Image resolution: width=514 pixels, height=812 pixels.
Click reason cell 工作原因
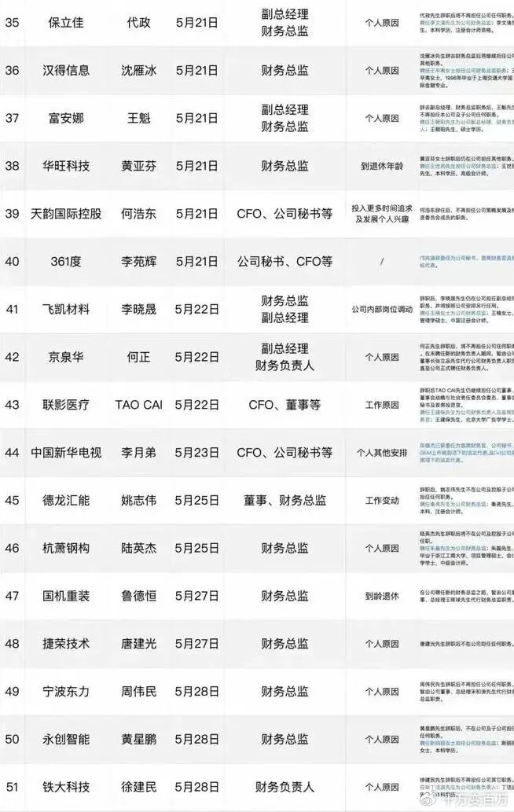pyautogui.click(x=382, y=405)
